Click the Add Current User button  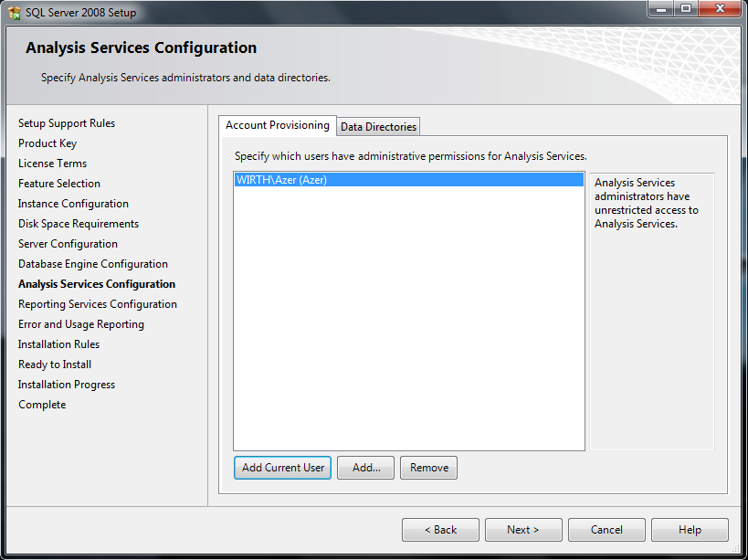pyautogui.click(x=283, y=468)
